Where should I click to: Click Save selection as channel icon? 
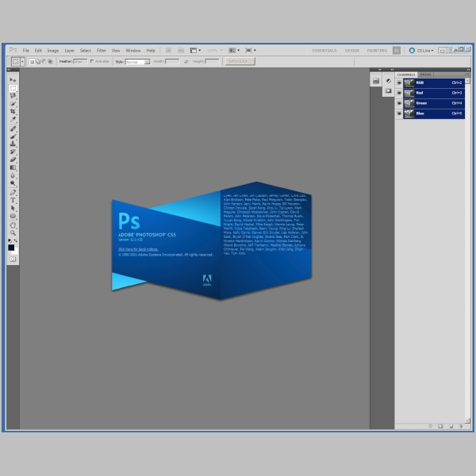[440, 426]
